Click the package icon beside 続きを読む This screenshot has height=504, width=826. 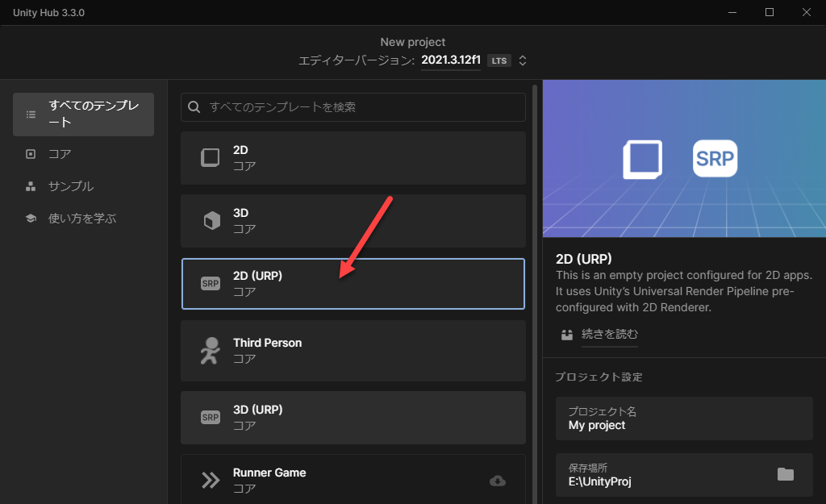(567, 335)
